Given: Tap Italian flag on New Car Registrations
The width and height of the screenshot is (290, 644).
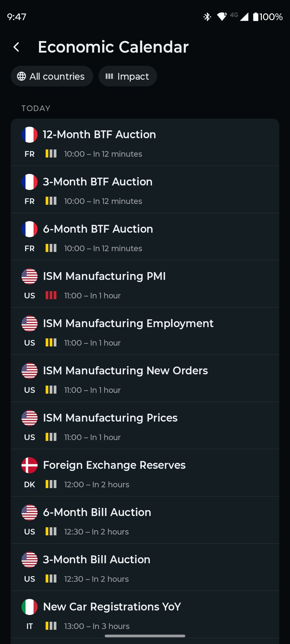Looking at the screenshot, I should [30, 607].
